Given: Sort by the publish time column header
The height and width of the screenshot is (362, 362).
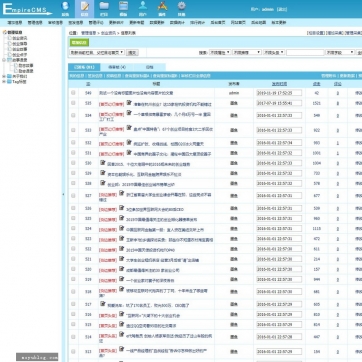Looking at the screenshot, I should click(279, 84).
